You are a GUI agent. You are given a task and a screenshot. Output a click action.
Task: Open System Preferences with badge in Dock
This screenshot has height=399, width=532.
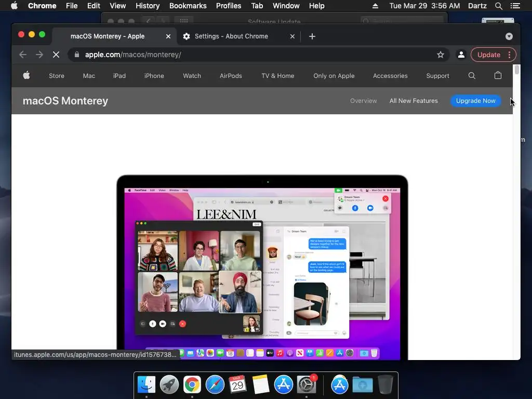(307, 384)
